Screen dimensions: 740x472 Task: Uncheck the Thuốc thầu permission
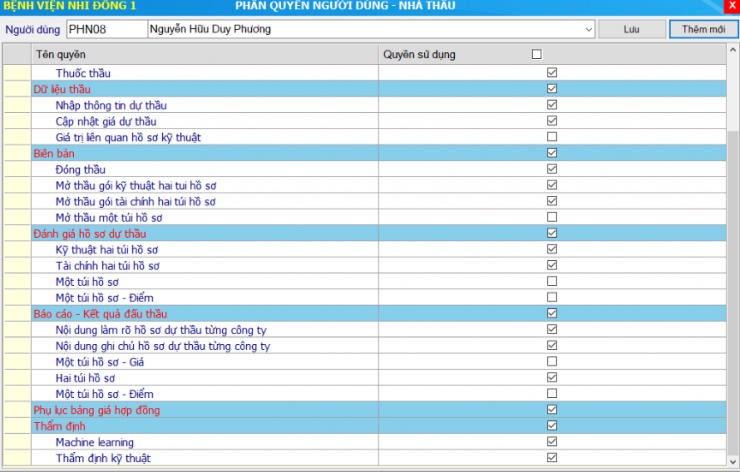click(x=552, y=73)
